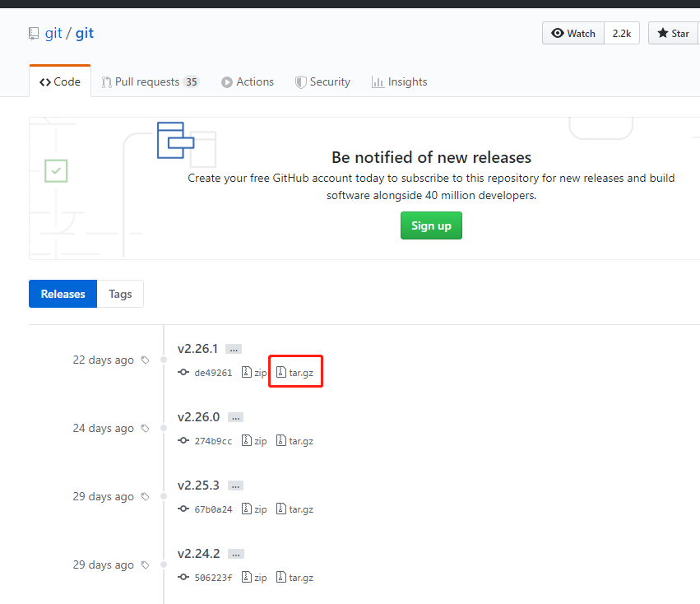Screen dimensions: 700x604
Task: Open the git repository name link
Action: click(x=85, y=33)
